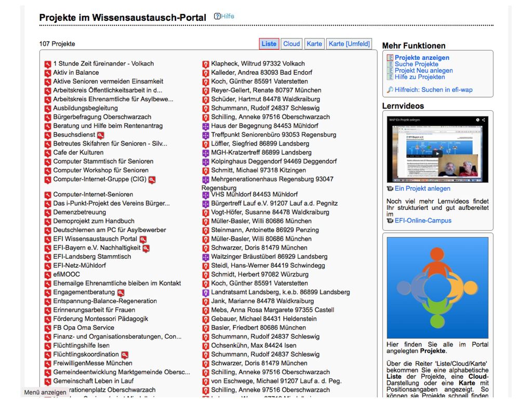
Task: Click the Hilfe question-mark icon near the title
Action: click(x=217, y=16)
